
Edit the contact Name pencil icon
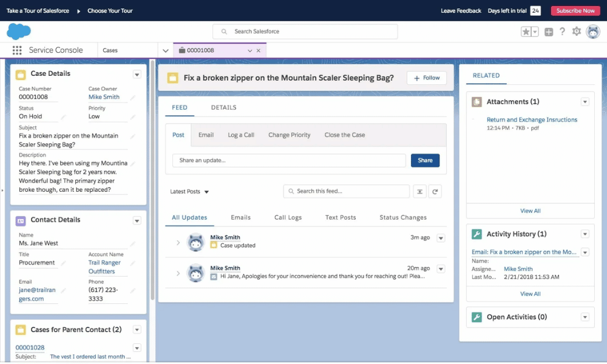point(133,244)
